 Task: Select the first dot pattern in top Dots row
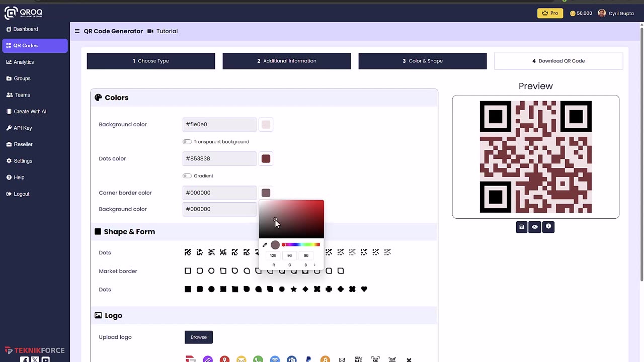pos(188,252)
